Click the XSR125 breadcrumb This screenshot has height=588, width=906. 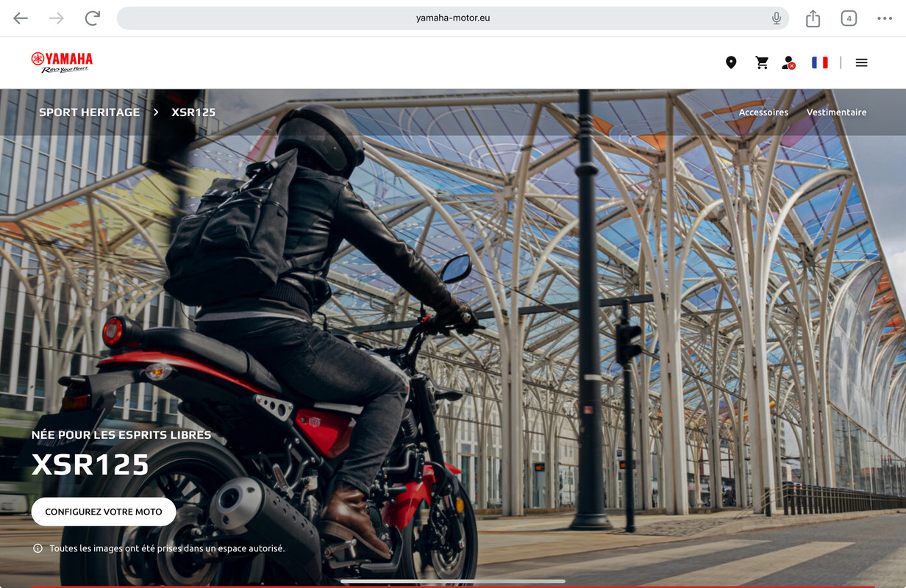pyautogui.click(x=193, y=112)
